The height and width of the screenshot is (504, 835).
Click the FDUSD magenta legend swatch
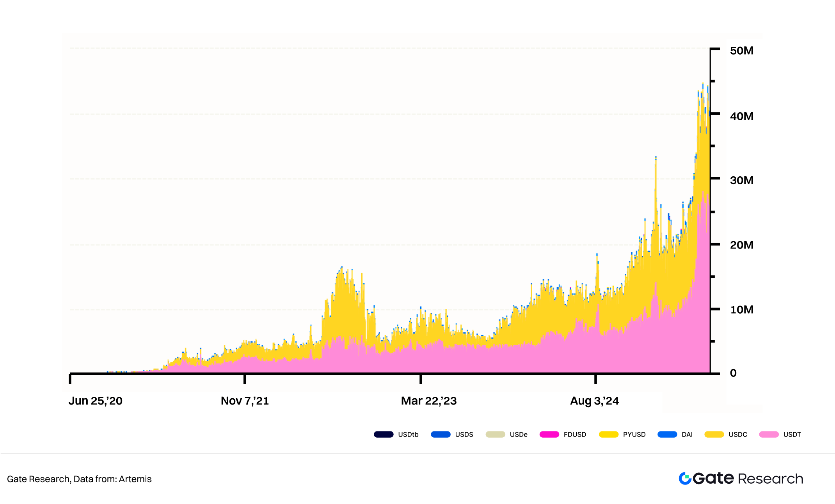(549, 435)
